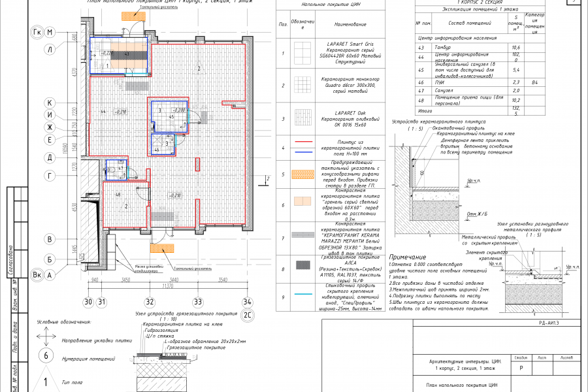Screen dimensions: 588x392
Task: Click peach contrast tile swatch in legend row 6
Action: point(302,201)
